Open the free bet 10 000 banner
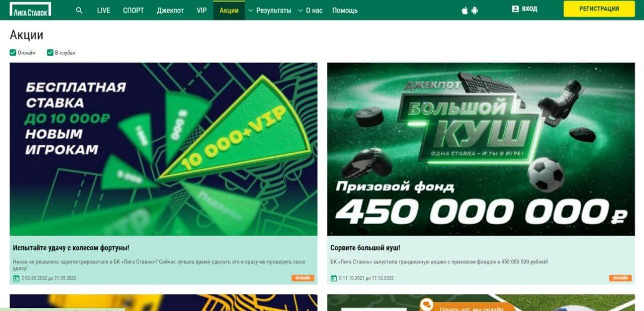The height and width of the screenshot is (311, 644). point(164,149)
